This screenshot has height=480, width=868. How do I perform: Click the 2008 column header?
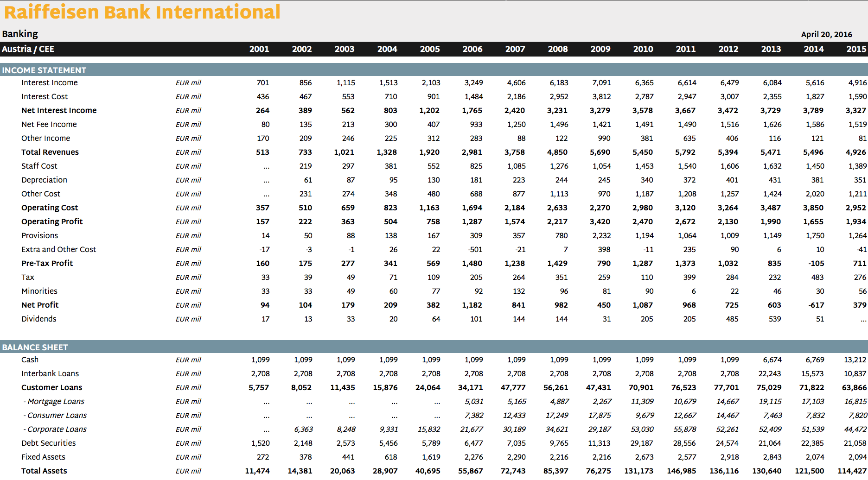[558, 49]
